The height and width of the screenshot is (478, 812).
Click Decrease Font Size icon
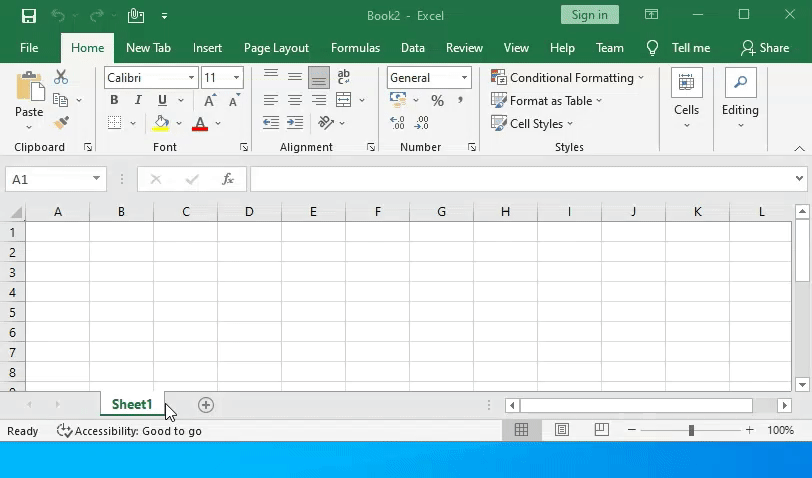234,100
